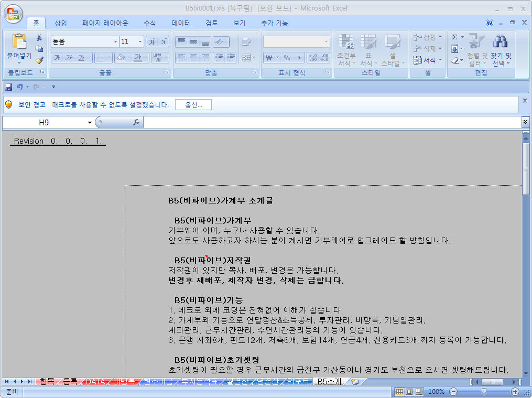The image size is (532, 398).
Task: Click the Undo arrow in quick access toolbar
Action: (x=20, y=87)
